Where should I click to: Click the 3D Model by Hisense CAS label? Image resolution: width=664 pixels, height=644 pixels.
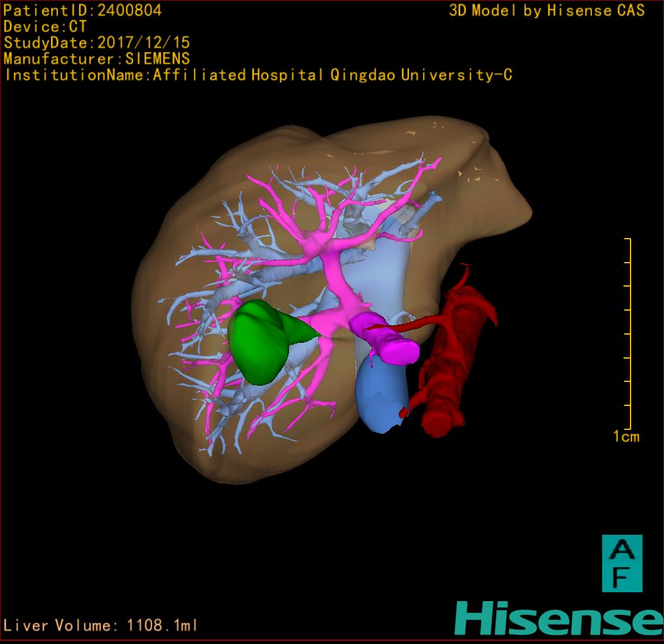point(547,10)
